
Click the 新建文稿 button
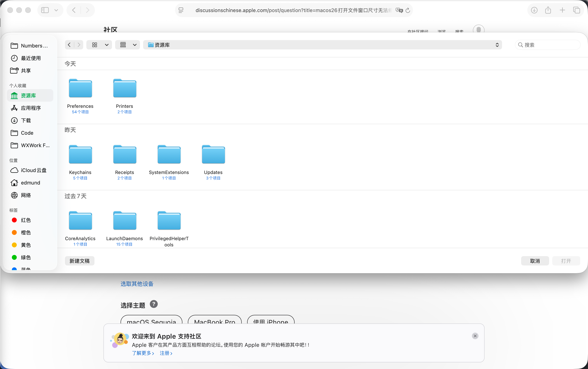80,261
